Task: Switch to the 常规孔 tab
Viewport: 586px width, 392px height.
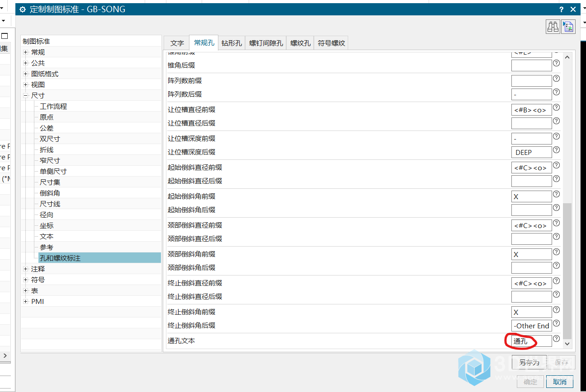Action: click(x=204, y=42)
